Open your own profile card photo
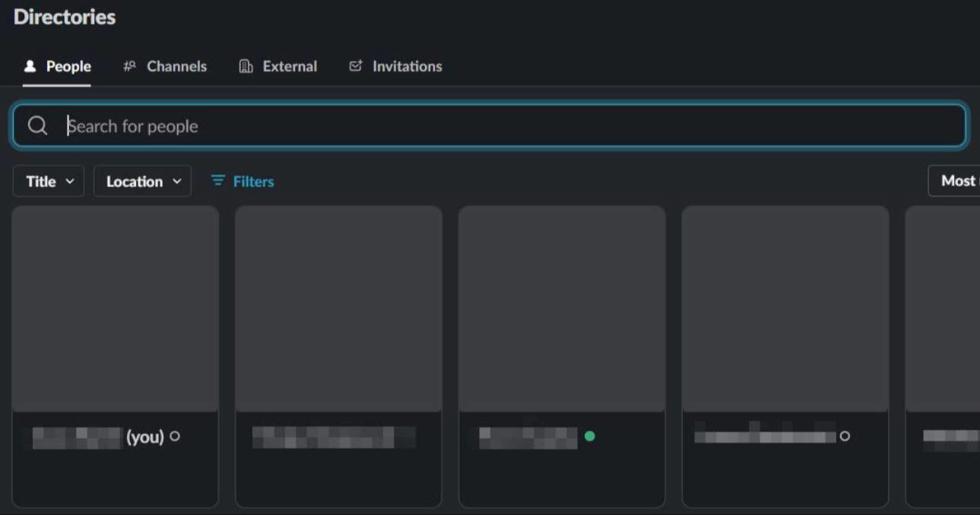Viewport: 980px width, 515px height. (x=116, y=309)
